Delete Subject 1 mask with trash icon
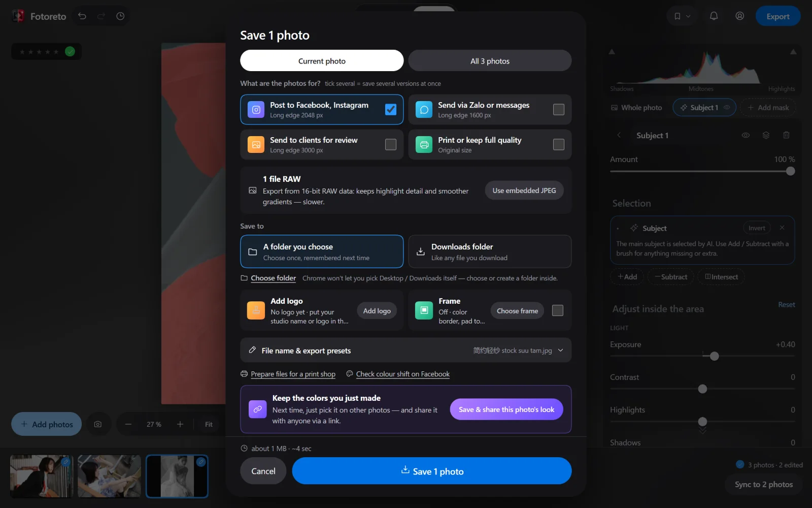This screenshot has height=508, width=812. tap(786, 135)
